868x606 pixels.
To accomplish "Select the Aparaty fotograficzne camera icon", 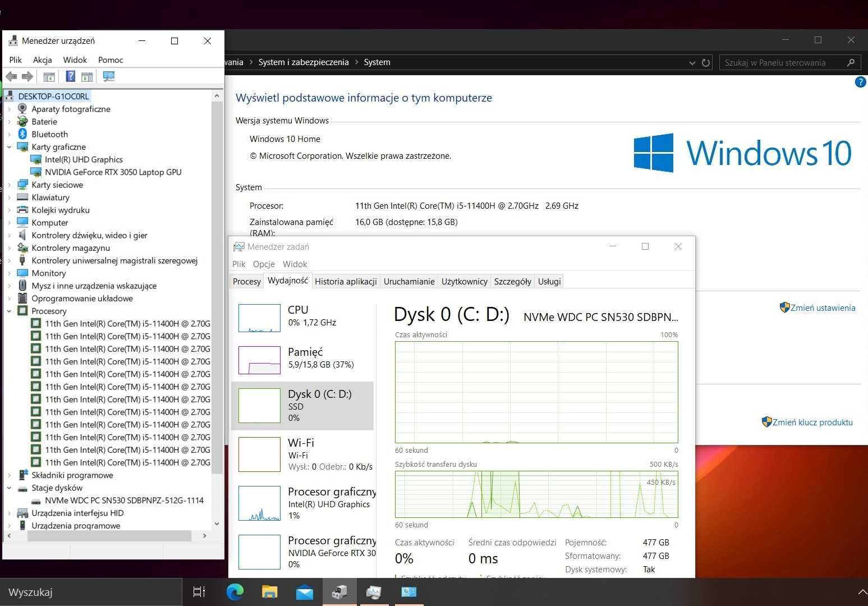I will [x=22, y=109].
